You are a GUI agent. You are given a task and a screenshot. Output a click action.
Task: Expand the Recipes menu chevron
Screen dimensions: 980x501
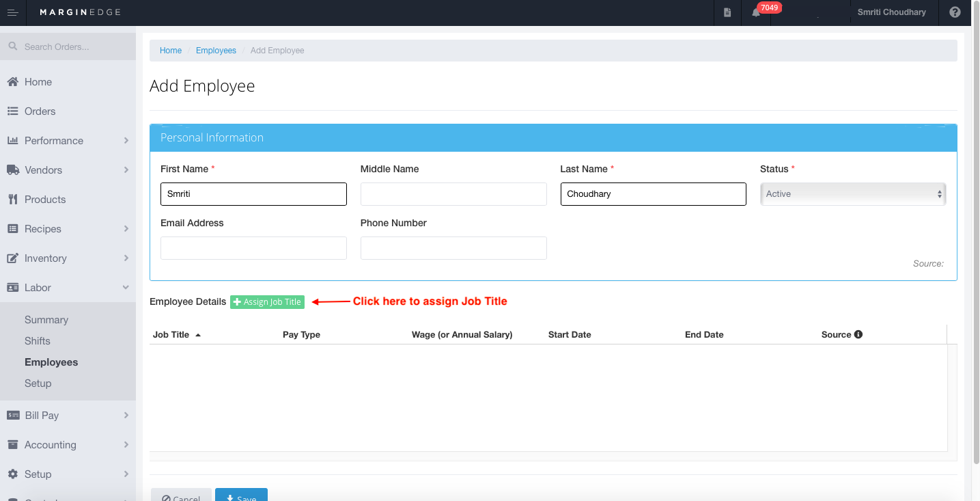[126, 229]
